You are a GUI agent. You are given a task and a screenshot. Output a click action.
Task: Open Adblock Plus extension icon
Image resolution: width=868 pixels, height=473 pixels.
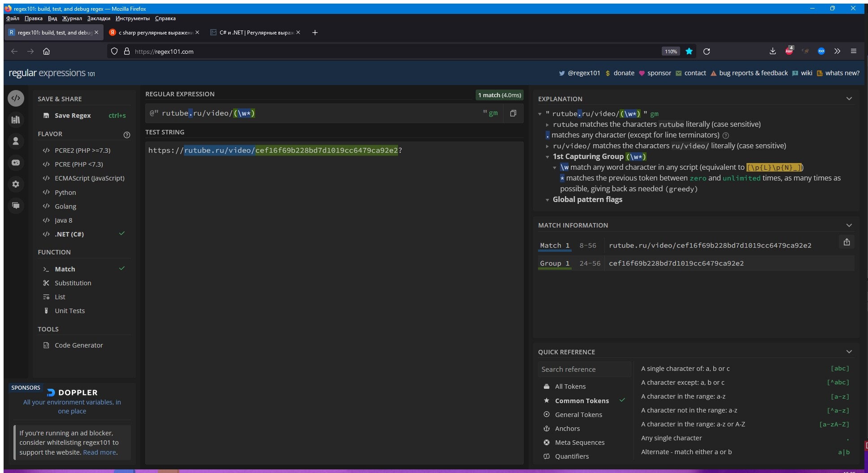pyautogui.click(x=789, y=51)
